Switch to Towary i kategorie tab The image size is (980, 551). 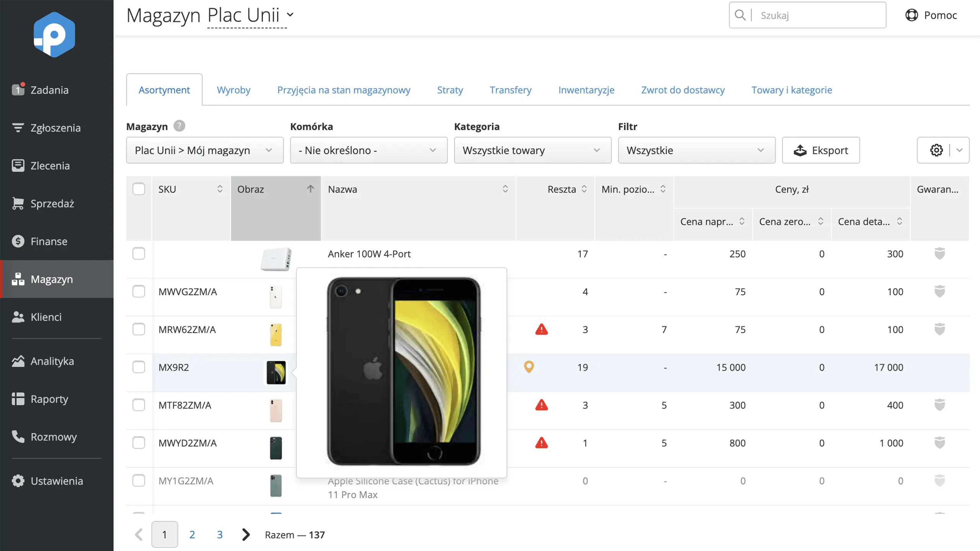click(792, 90)
